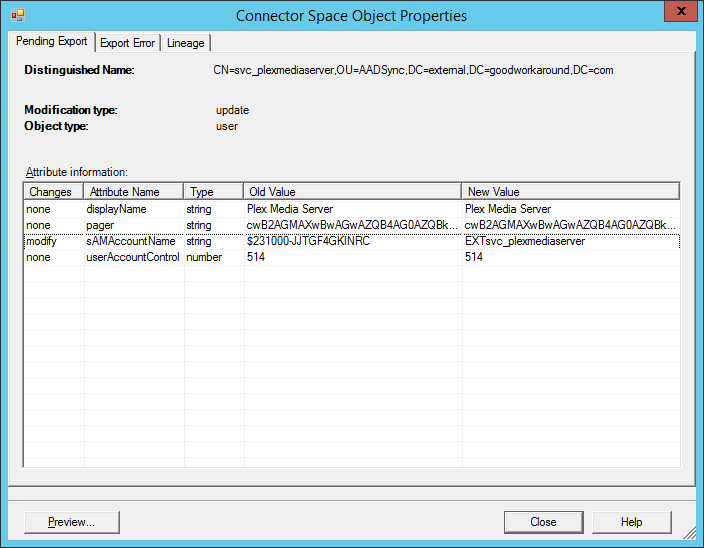Open Help for this dialog
This screenshot has height=548, width=704.
pos(631,522)
